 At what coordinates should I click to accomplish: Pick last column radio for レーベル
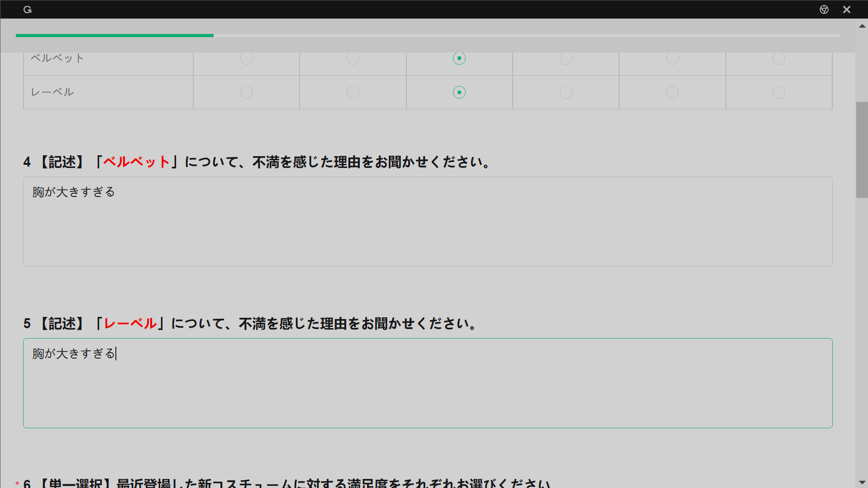779,92
